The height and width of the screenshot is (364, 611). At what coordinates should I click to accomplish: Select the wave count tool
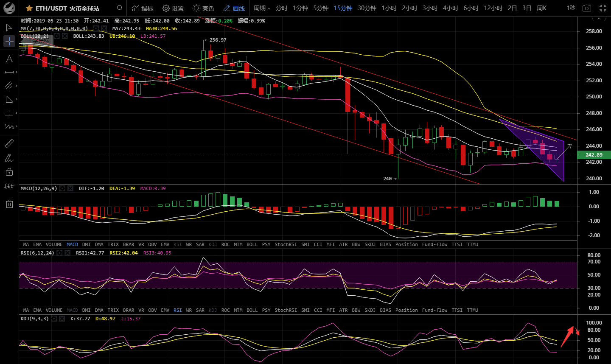[9, 126]
